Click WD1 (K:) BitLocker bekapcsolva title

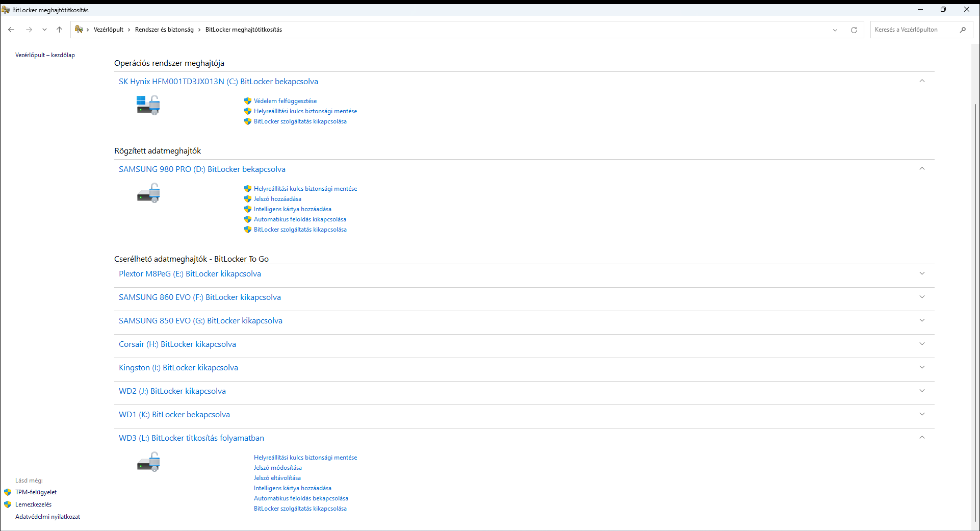pos(174,415)
